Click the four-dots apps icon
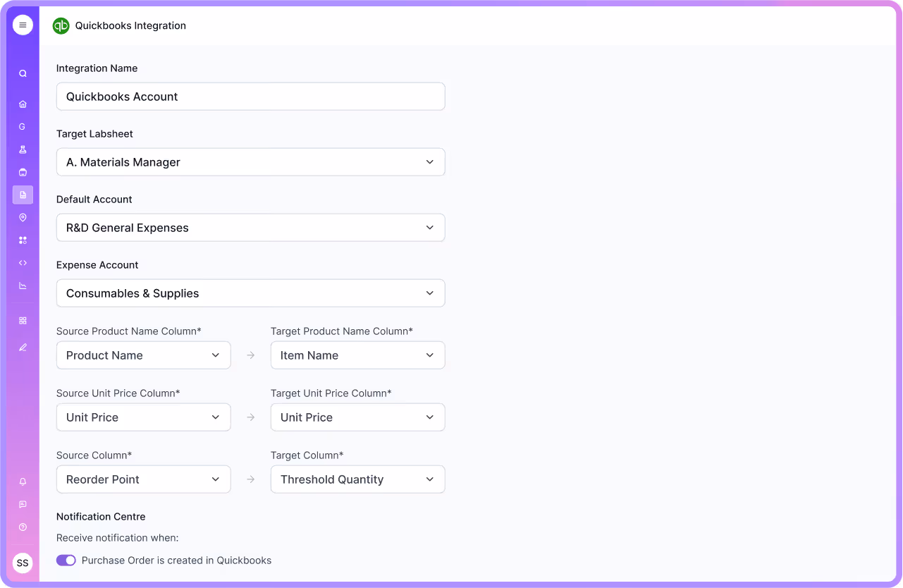The image size is (903, 588). [x=23, y=240]
